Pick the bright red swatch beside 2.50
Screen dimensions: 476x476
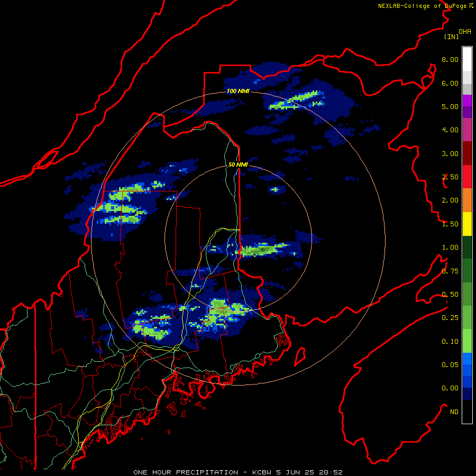(x=467, y=177)
